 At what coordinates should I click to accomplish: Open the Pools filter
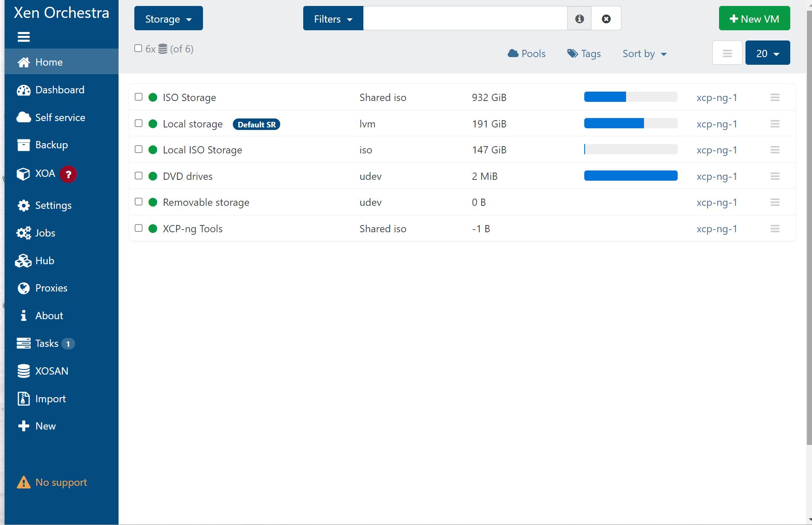(527, 54)
